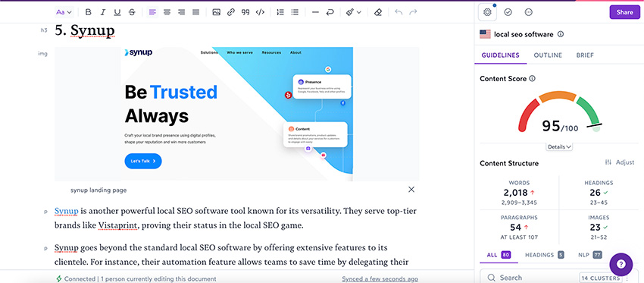Insert a hyperlink
This screenshot has height=283, width=644.
(x=231, y=12)
